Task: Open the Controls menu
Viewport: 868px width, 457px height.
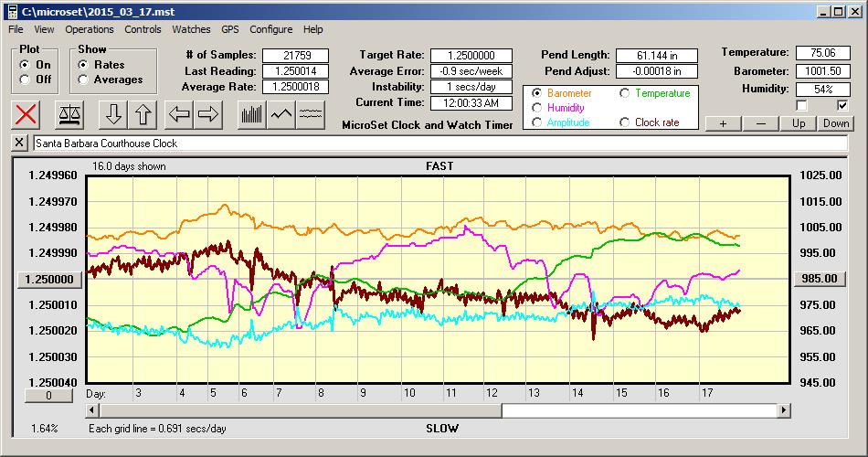Action: pos(143,29)
